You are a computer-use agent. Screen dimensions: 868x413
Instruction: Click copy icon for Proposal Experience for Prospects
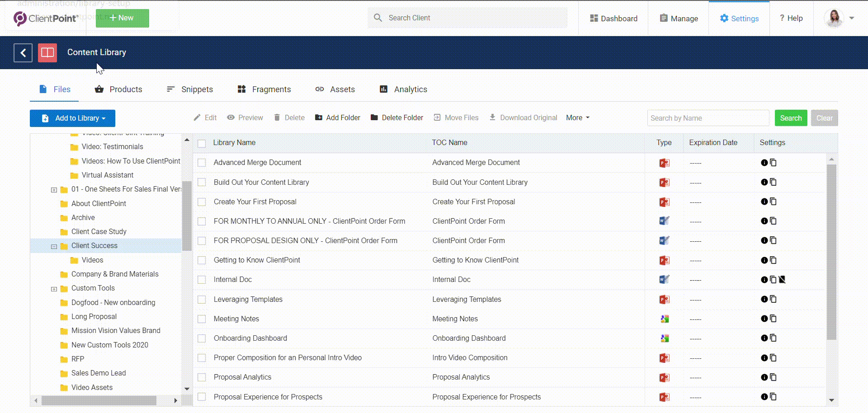click(x=774, y=397)
